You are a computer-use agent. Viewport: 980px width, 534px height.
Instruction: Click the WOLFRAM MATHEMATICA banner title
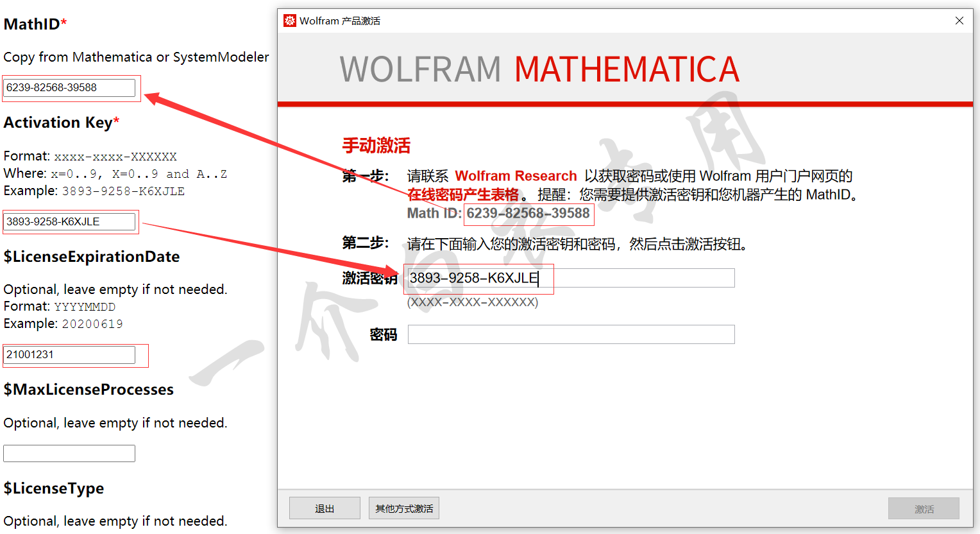(539, 69)
